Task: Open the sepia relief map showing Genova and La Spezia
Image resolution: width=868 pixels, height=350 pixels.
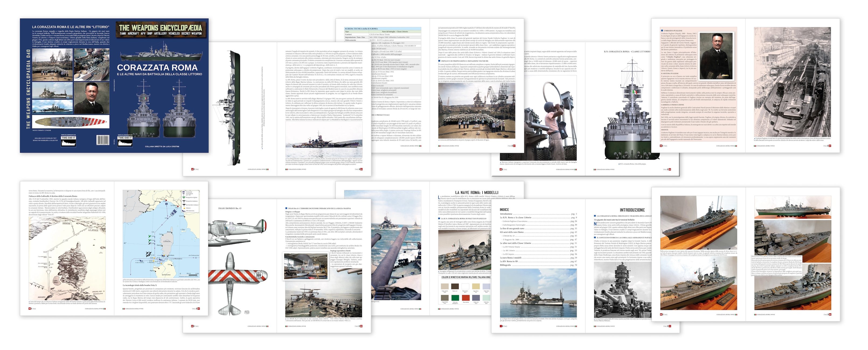Action: (x=67, y=259)
